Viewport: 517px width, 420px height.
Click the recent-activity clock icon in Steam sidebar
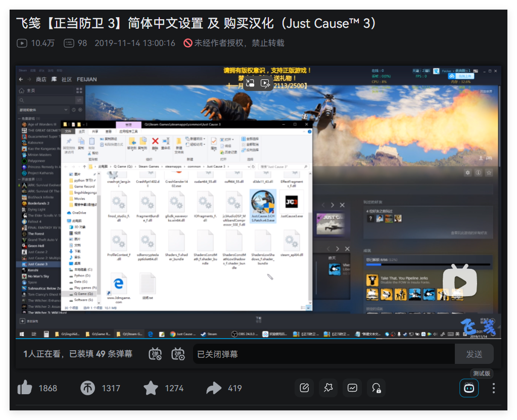[74, 110]
